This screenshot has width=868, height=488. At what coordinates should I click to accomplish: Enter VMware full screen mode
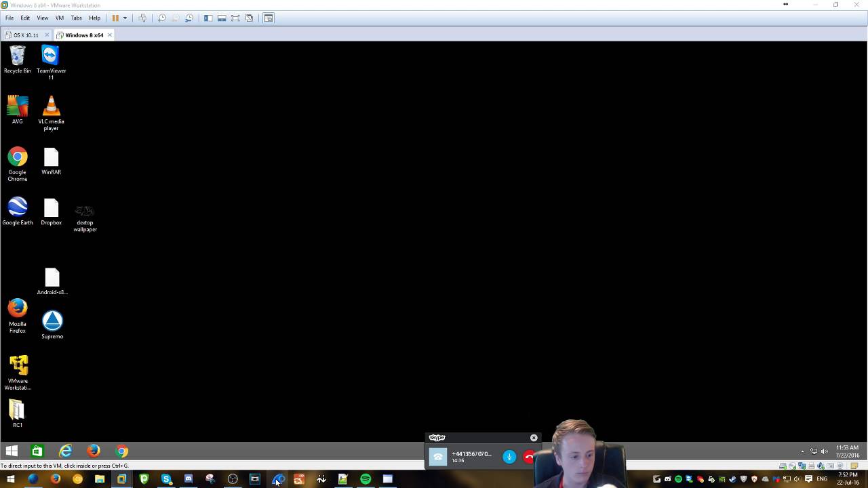(235, 18)
